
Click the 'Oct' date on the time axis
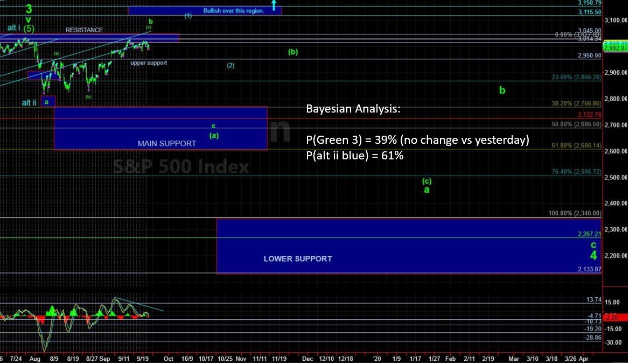pos(168,359)
